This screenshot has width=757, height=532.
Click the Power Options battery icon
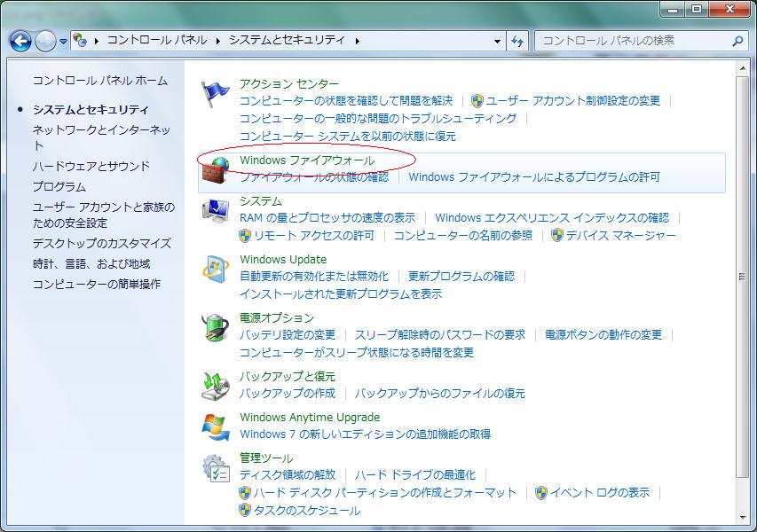[215, 327]
